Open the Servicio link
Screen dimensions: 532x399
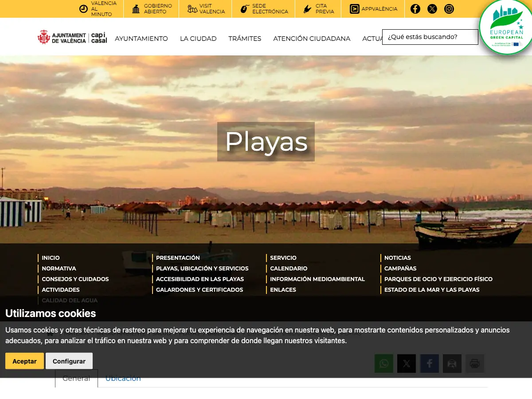[283, 258]
